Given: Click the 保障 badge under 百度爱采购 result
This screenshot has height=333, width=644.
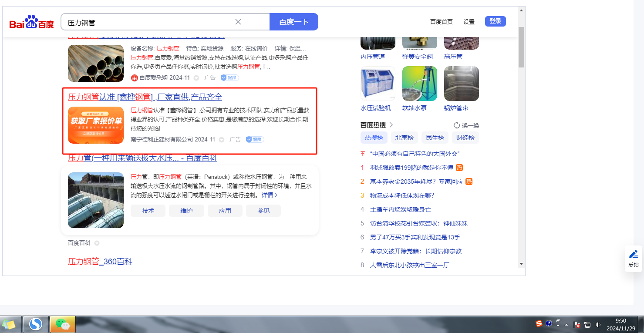Looking at the screenshot, I should pyautogui.click(x=229, y=77).
